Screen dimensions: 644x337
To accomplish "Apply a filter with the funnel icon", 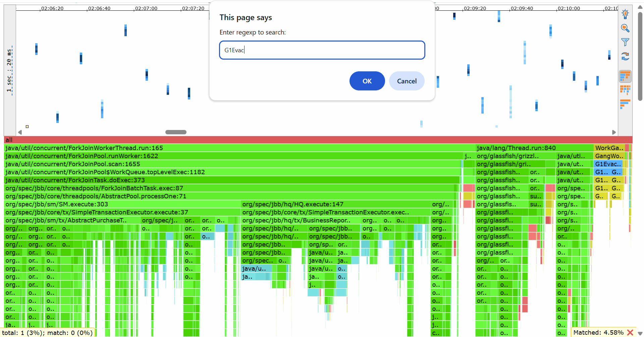I will pyautogui.click(x=625, y=42).
